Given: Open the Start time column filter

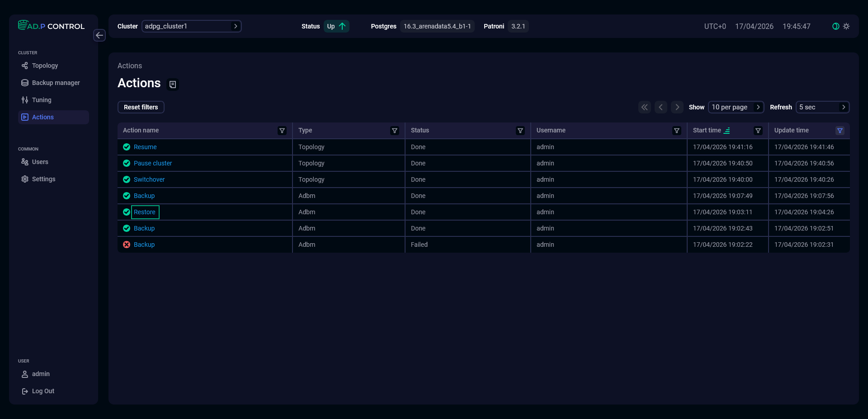Looking at the screenshot, I should (758, 131).
